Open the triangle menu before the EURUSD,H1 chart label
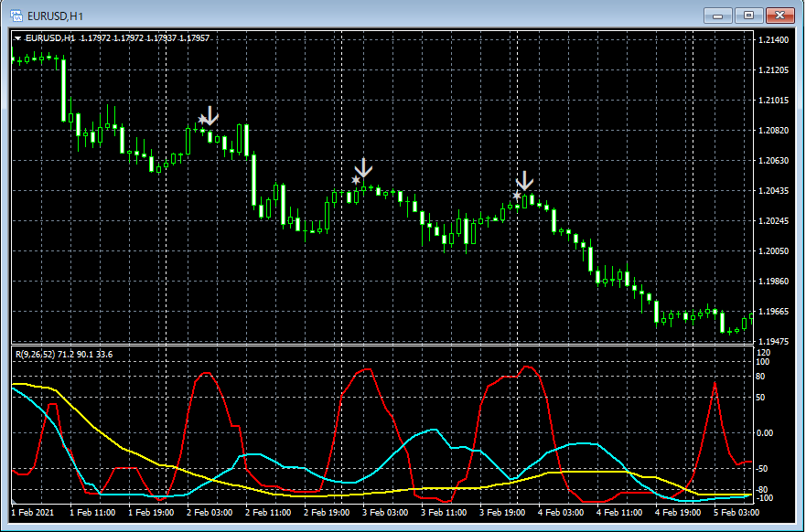The width and height of the screenshot is (806, 532). point(18,38)
